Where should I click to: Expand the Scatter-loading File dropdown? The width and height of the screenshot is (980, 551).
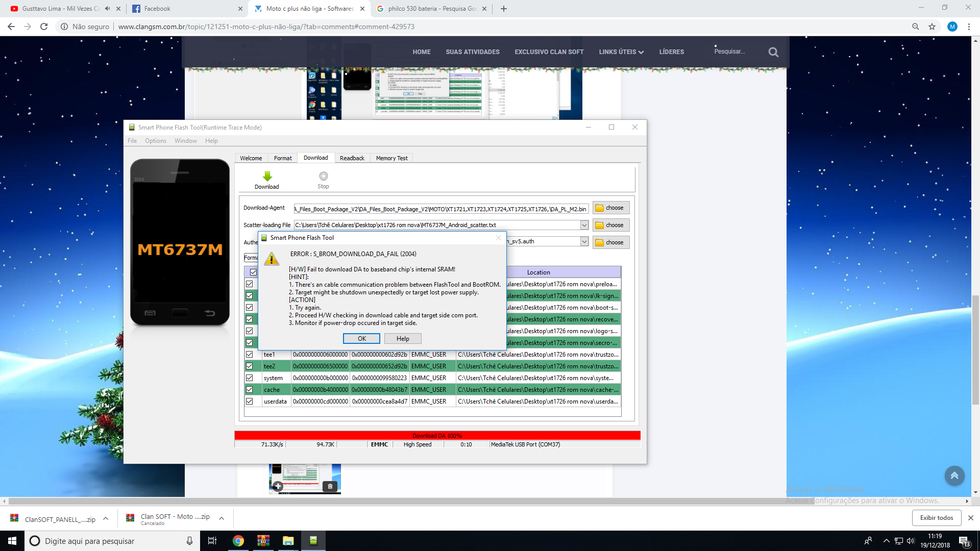tap(584, 225)
